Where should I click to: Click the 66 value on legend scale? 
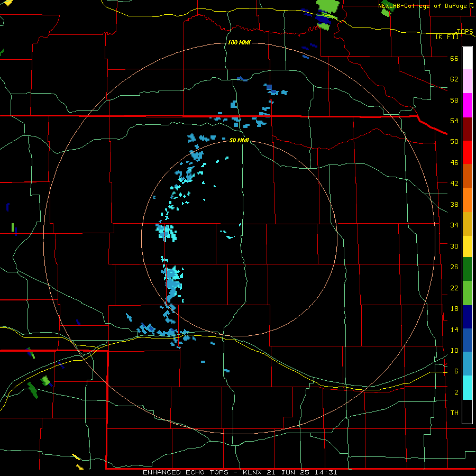[x=454, y=58]
